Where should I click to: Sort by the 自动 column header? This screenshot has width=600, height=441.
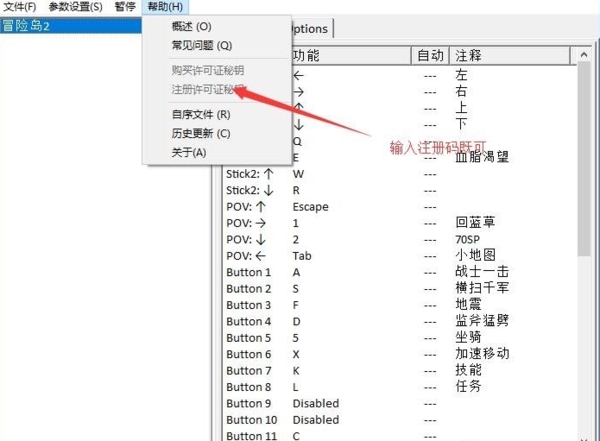click(430, 56)
